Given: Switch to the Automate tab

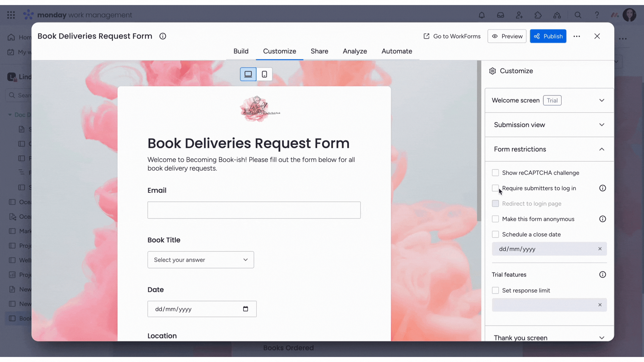Looking at the screenshot, I should pos(397,51).
